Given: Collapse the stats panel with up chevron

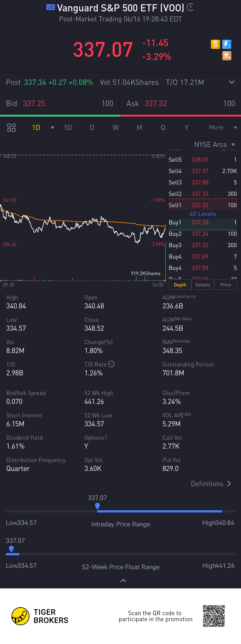Looking at the screenshot, I should (x=123, y=581).
